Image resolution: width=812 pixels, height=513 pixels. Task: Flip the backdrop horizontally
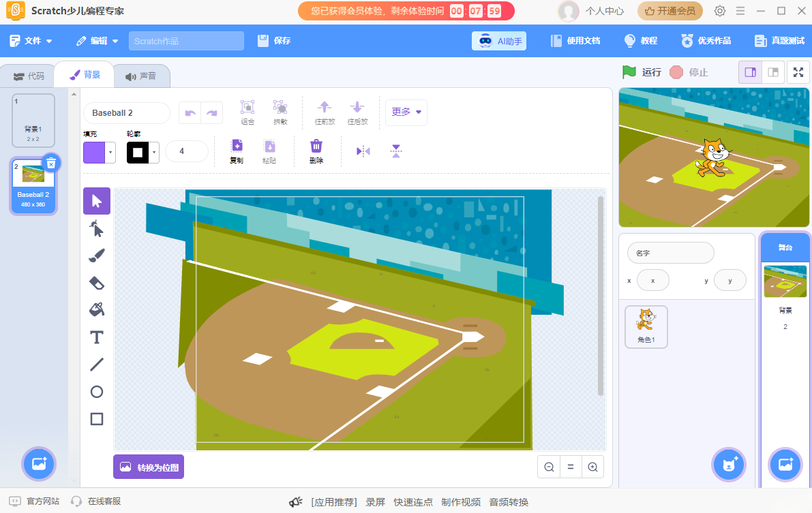(363, 151)
